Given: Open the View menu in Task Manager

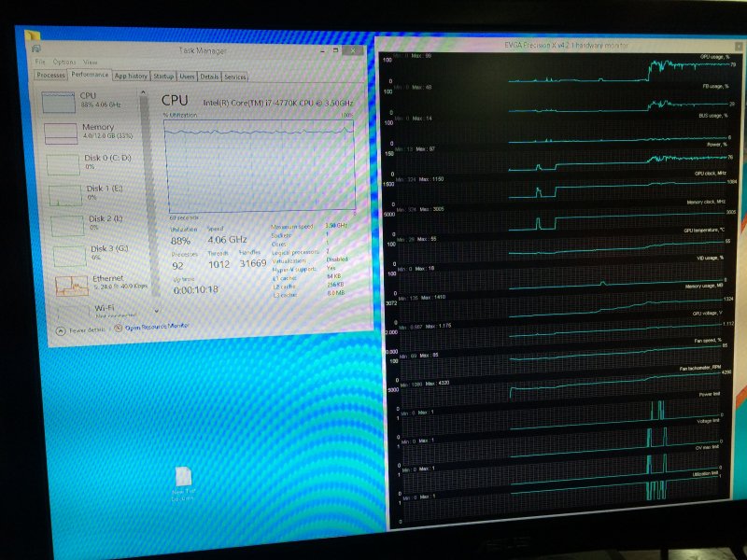Looking at the screenshot, I should click(x=90, y=63).
